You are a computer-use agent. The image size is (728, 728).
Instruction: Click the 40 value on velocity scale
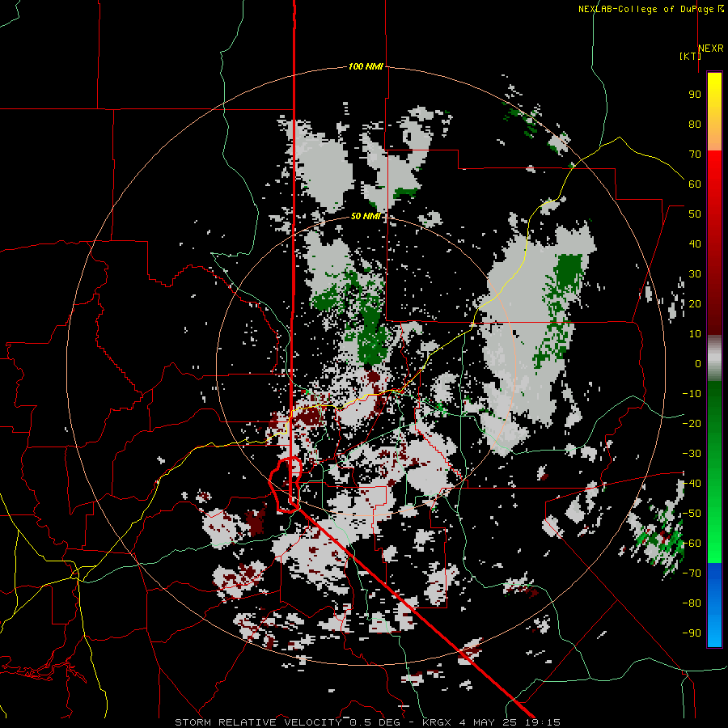tap(695, 244)
